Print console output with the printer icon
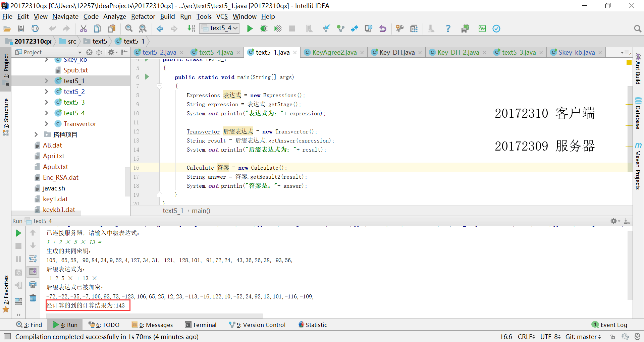 [33, 285]
